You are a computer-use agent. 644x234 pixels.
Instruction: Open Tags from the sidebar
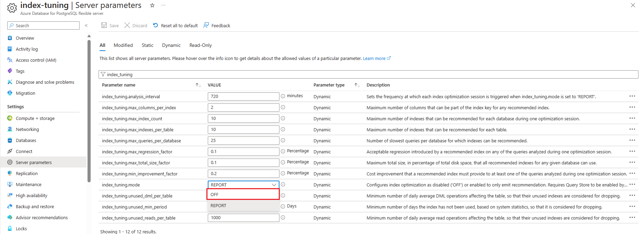click(20, 71)
